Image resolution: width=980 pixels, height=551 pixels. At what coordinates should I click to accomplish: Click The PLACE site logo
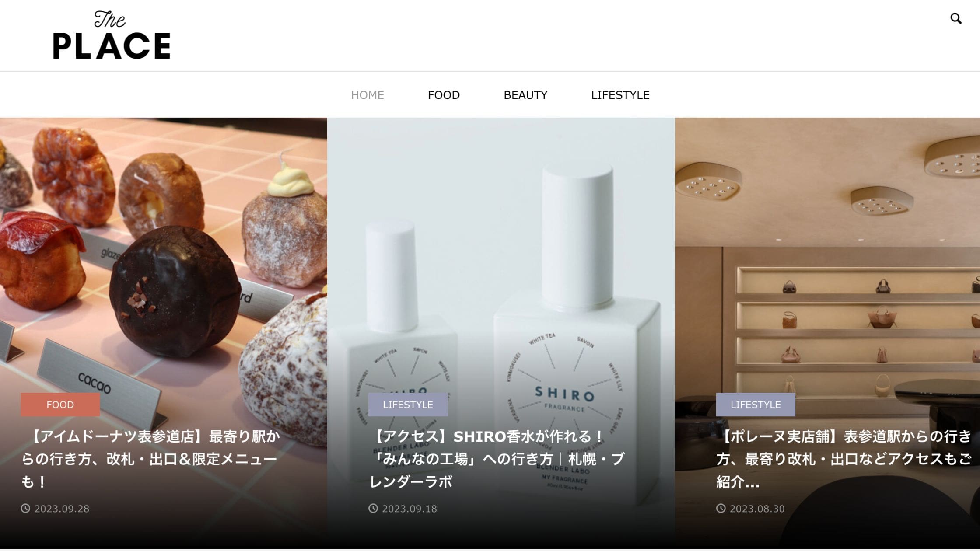pos(112,35)
